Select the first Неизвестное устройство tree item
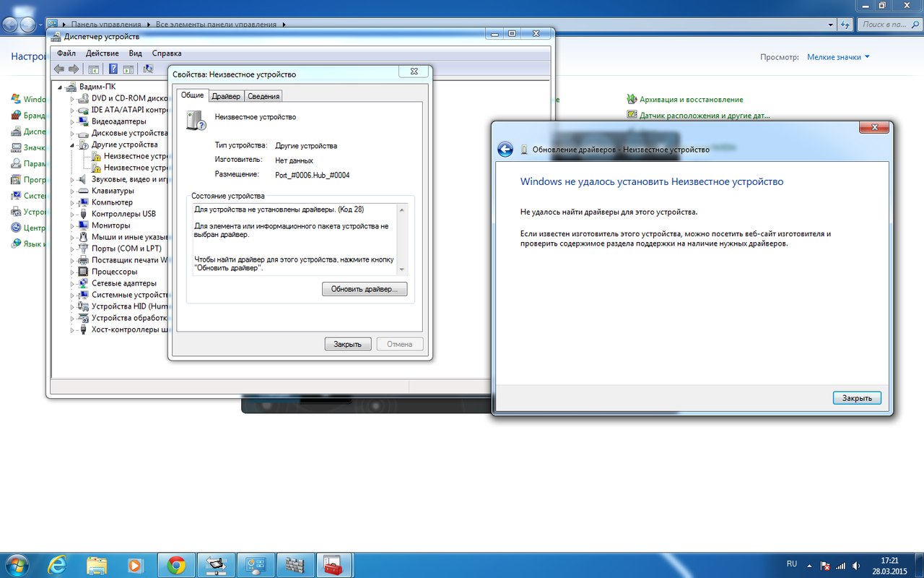Viewport: 924px width, 578px height. (136, 156)
